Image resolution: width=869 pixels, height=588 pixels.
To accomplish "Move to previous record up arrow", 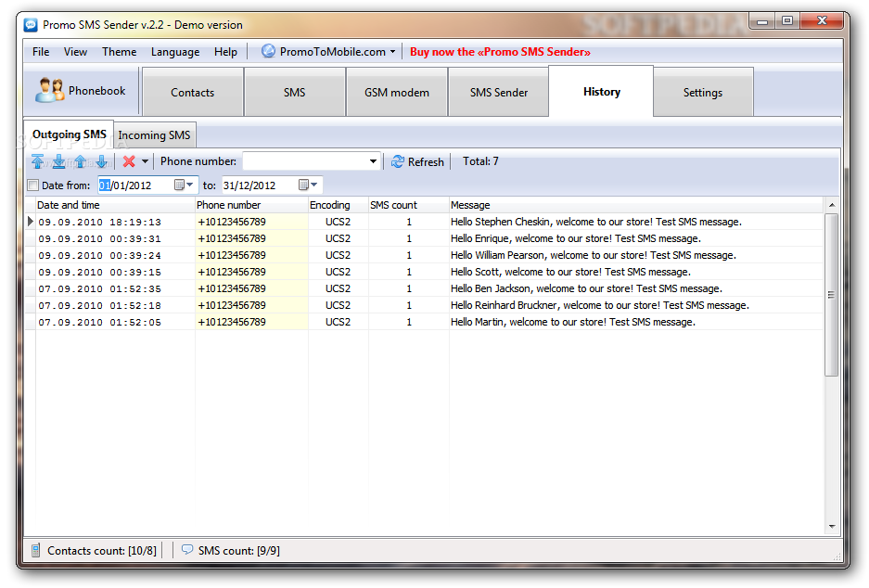I will tap(81, 161).
